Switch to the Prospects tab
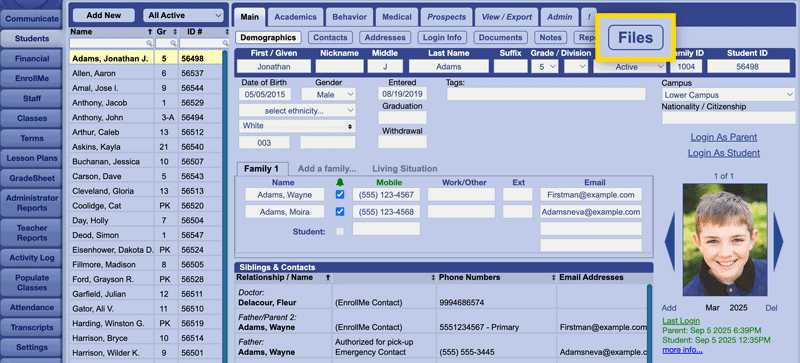 (446, 17)
